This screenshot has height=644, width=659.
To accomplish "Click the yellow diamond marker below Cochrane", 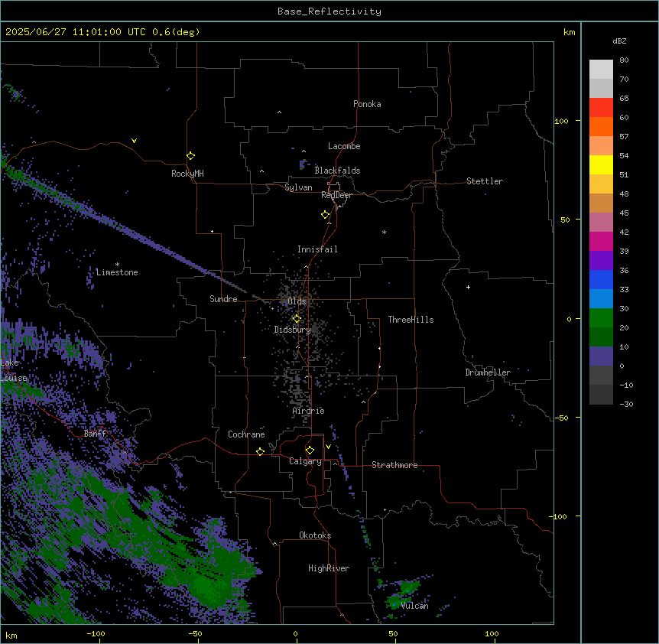I will (x=260, y=451).
